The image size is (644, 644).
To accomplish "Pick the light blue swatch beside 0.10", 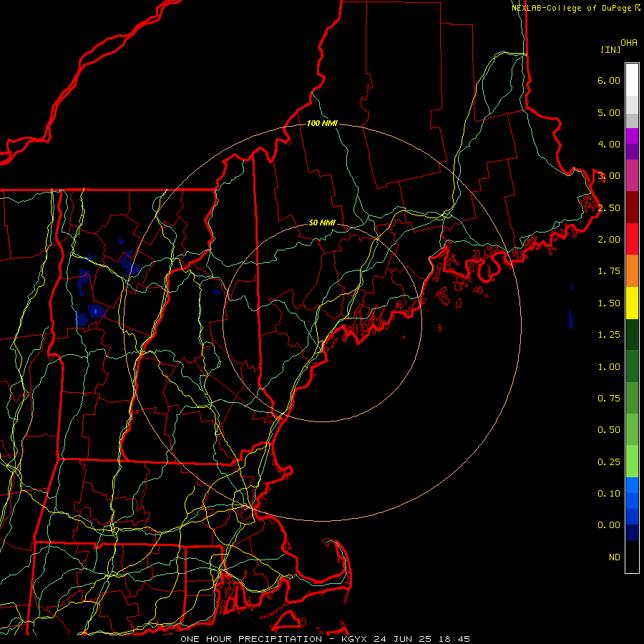I will click(632, 485).
